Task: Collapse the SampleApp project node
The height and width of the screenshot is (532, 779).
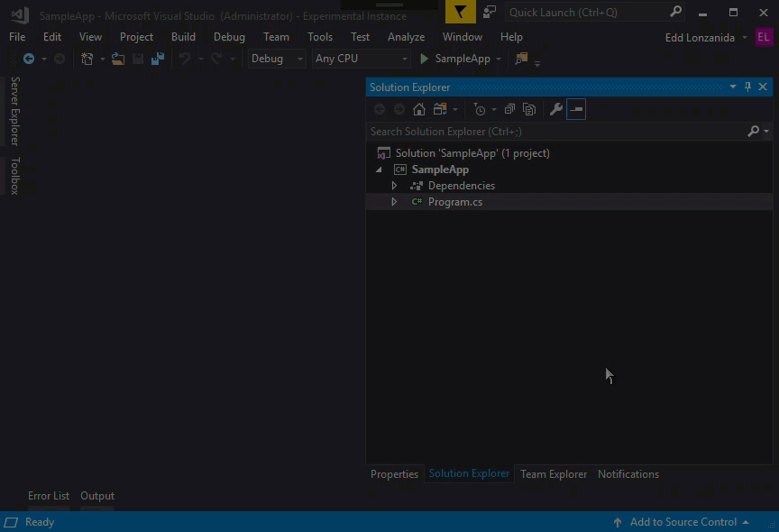Action: [x=379, y=170]
